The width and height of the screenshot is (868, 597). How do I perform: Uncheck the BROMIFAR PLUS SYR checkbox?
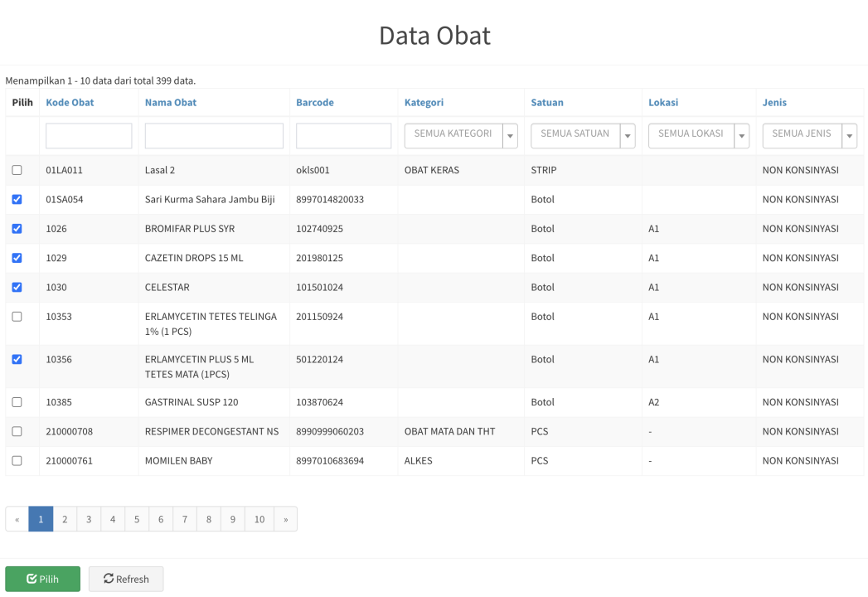coord(17,229)
